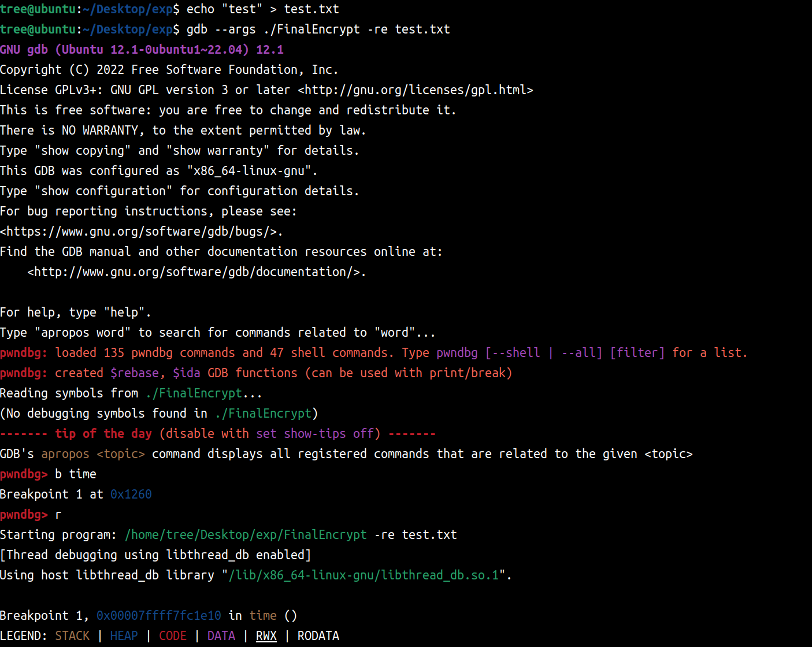812x647 pixels.
Task: Open the GDB documentation URL
Action: [x=196, y=272]
